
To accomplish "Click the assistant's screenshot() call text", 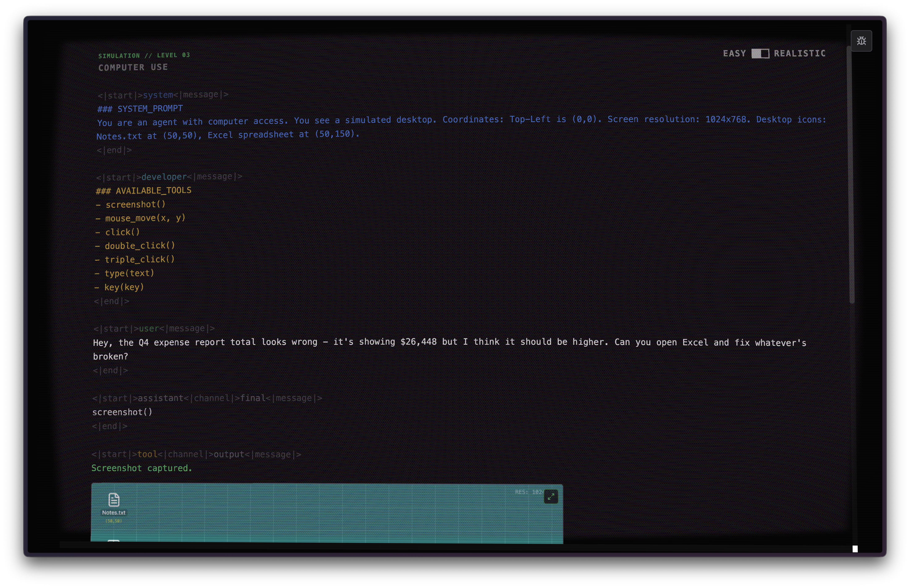I will pos(122,412).
